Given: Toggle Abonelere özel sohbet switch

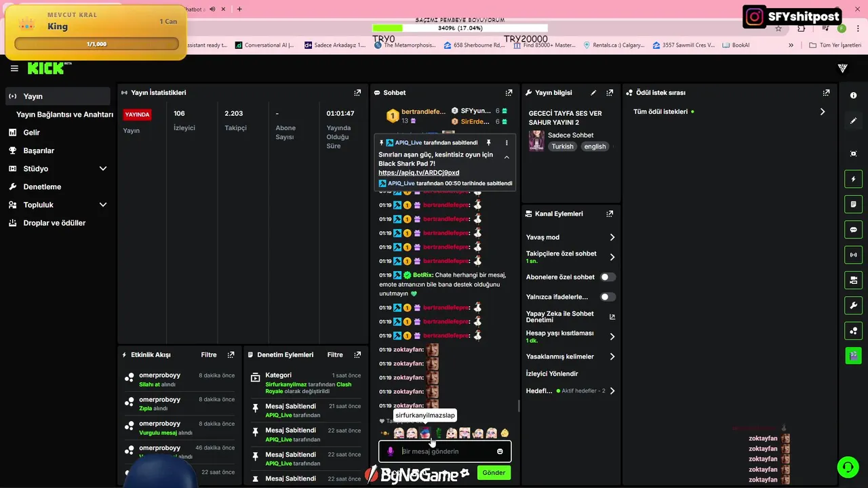Looking at the screenshot, I should (608, 277).
